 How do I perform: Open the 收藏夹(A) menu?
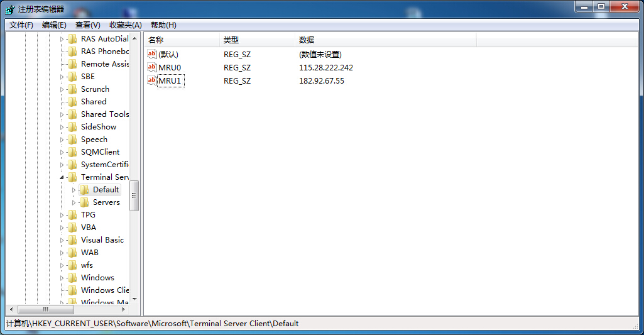tap(125, 25)
